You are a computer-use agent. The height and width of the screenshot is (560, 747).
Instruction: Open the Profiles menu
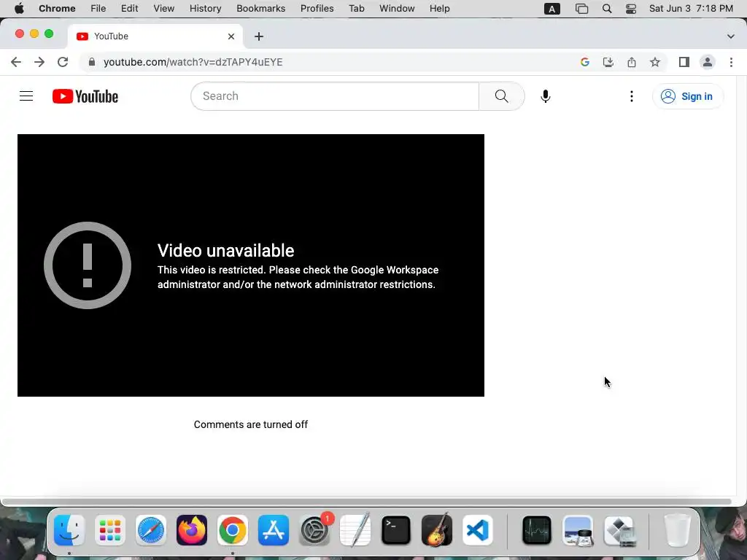point(317,9)
